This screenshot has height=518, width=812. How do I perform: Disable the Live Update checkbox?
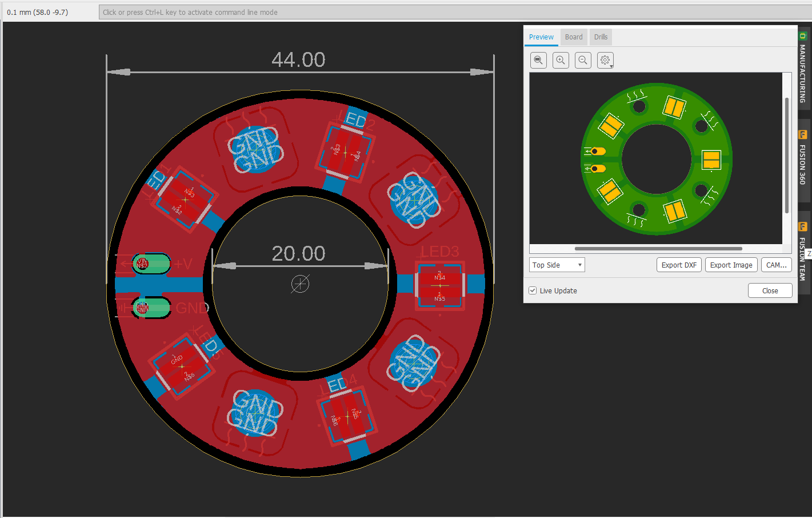tap(532, 290)
